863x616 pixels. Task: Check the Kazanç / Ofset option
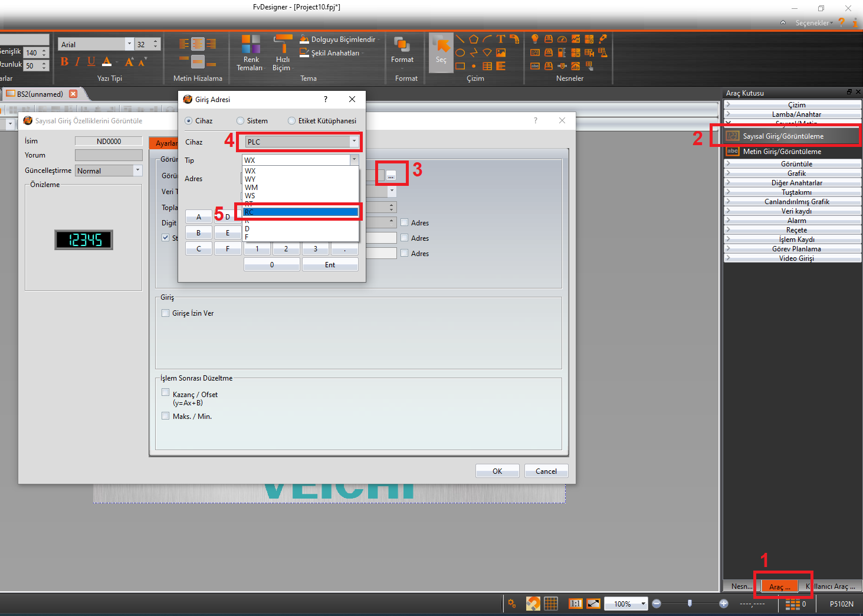pyautogui.click(x=166, y=392)
